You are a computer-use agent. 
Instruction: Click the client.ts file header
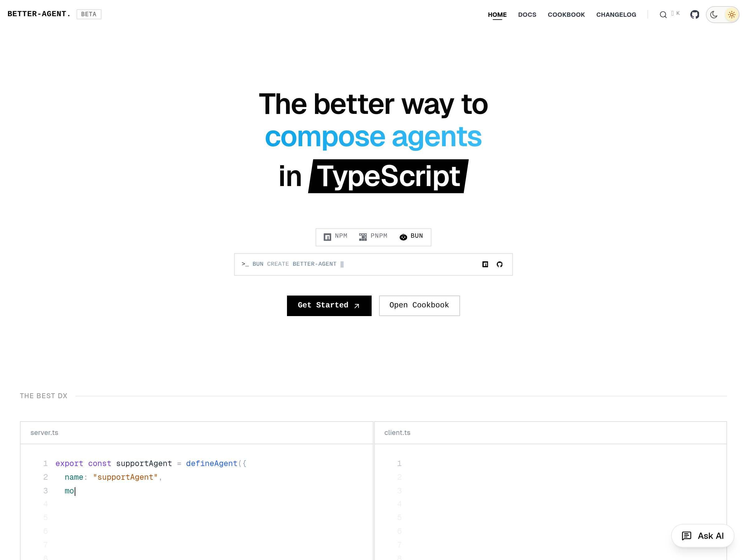click(397, 432)
